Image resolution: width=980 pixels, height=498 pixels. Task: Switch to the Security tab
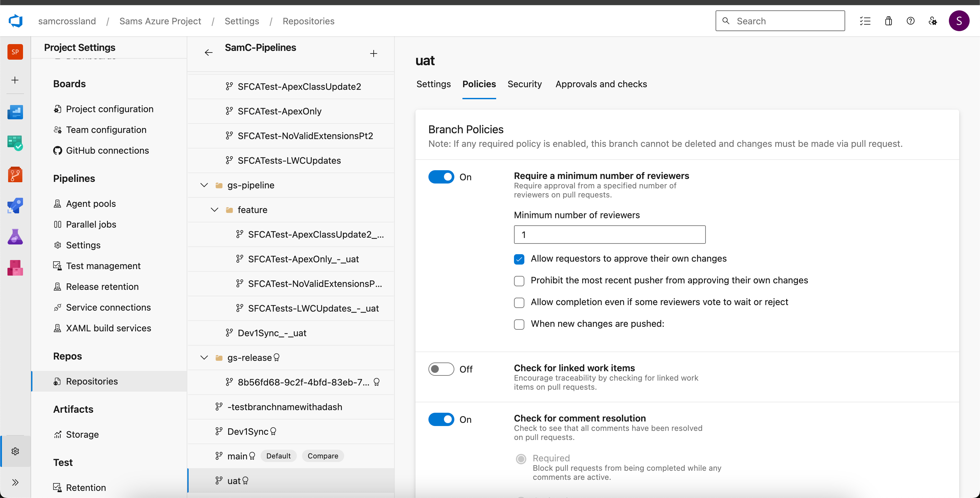(524, 84)
